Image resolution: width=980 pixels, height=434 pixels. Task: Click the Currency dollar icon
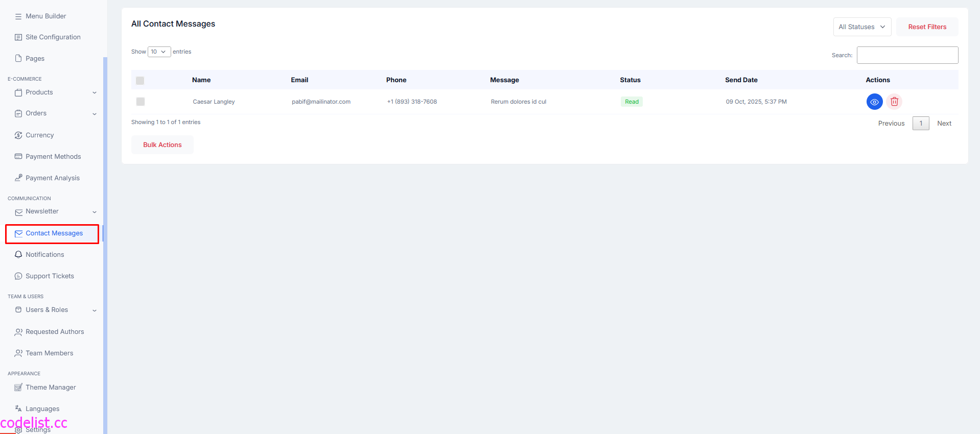tap(18, 135)
